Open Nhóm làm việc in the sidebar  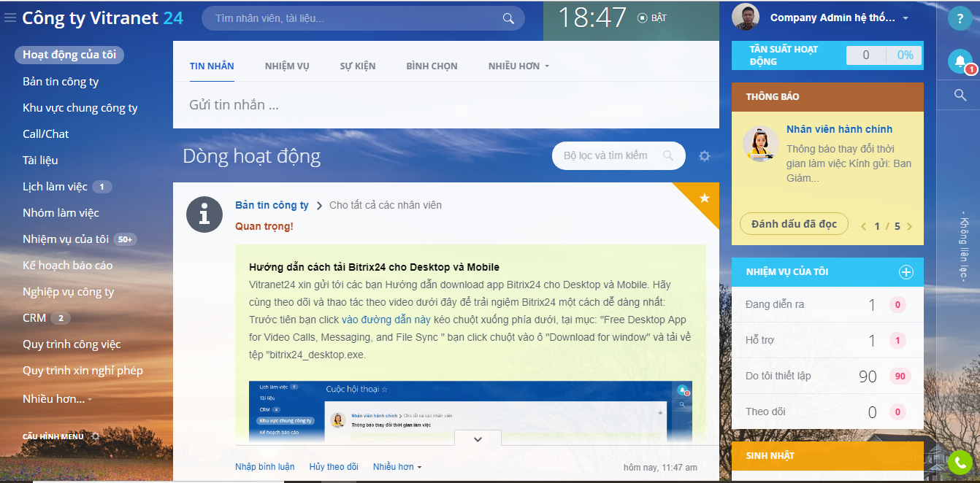61,213
